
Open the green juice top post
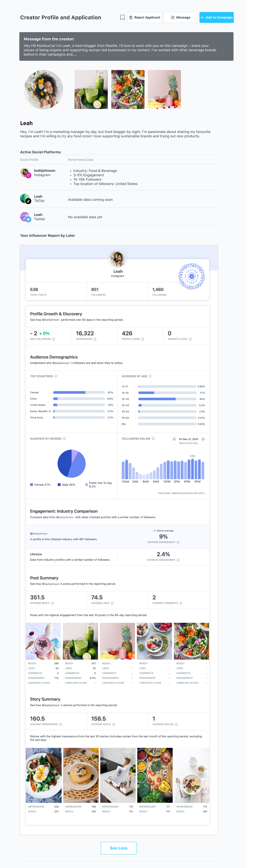[80, 641]
